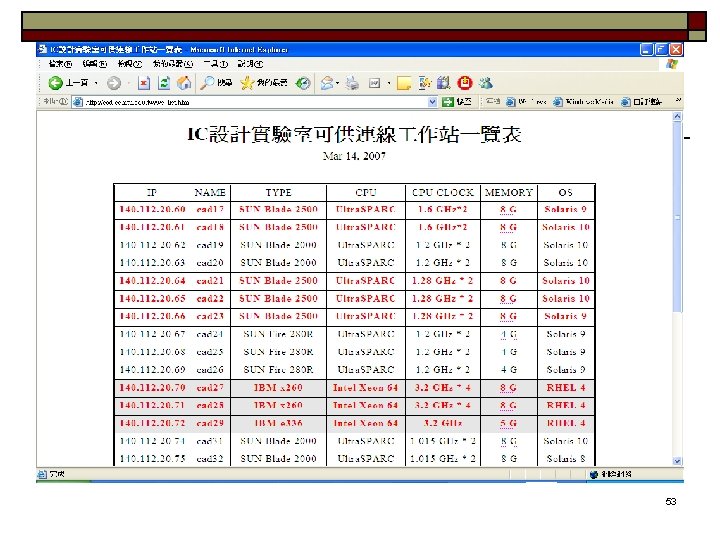Click the Forward arrow button

coord(114,83)
